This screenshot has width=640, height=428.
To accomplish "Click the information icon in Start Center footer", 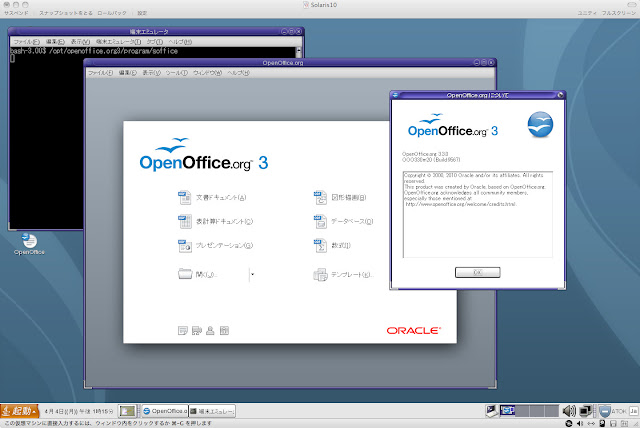I will pos(224,330).
